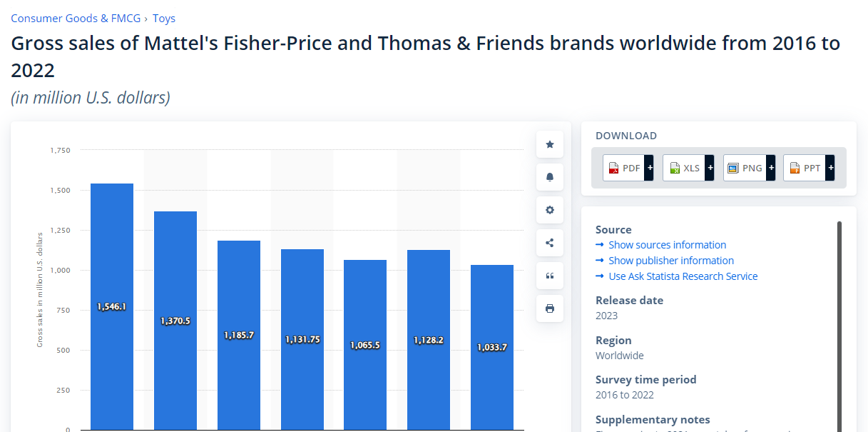Click the share icon beside chart
The height and width of the screenshot is (432, 868).
coord(550,243)
